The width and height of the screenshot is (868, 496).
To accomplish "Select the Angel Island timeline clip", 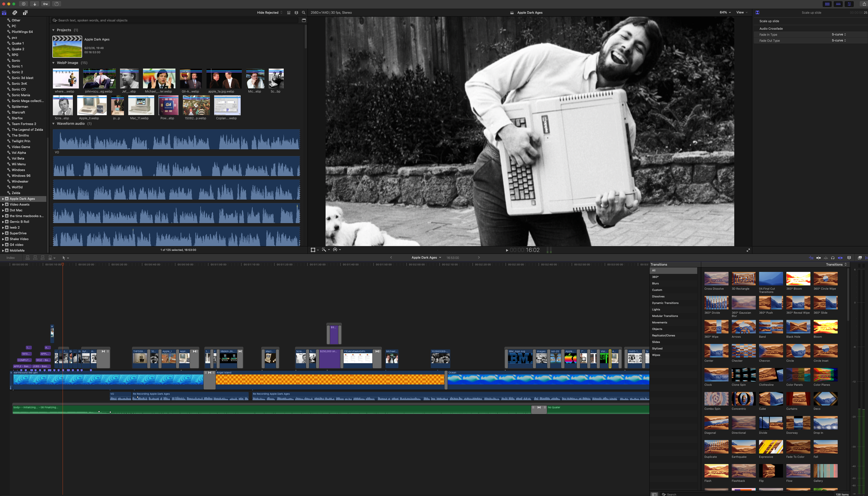I will pos(330,380).
